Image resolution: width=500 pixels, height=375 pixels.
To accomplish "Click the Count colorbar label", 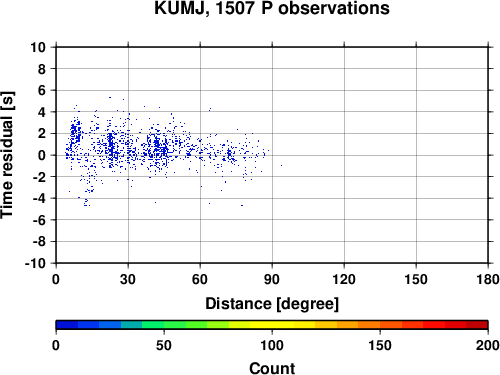I will click(272, 369).
